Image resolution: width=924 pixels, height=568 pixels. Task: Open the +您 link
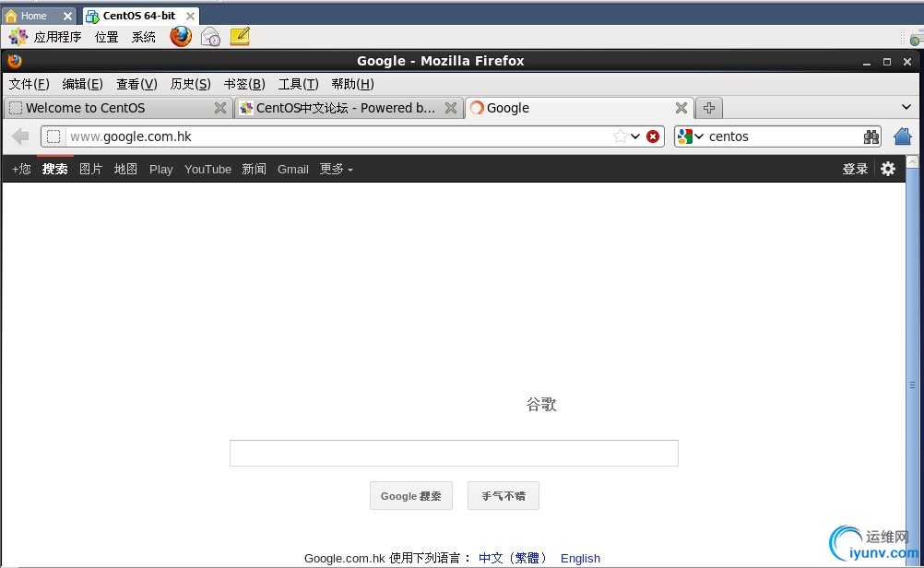[x=21, y=169]
